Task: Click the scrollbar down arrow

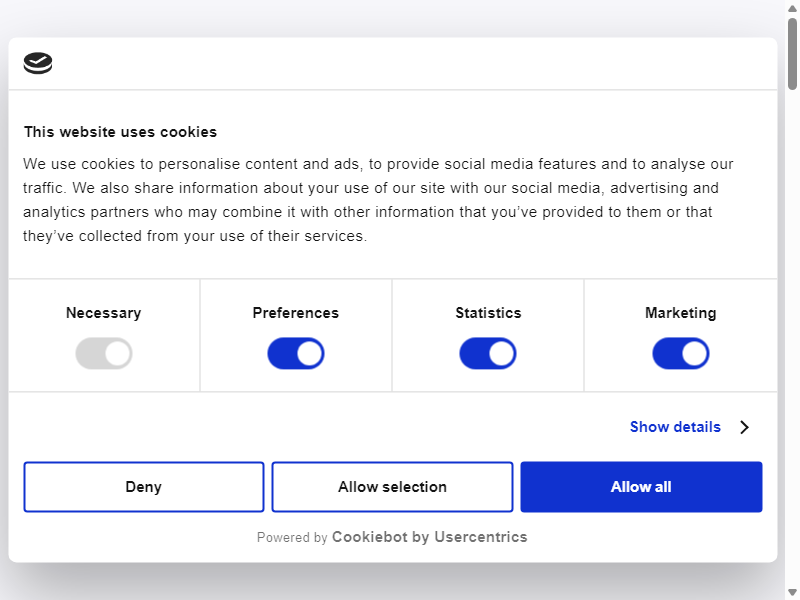Action: tap(792, 592)
